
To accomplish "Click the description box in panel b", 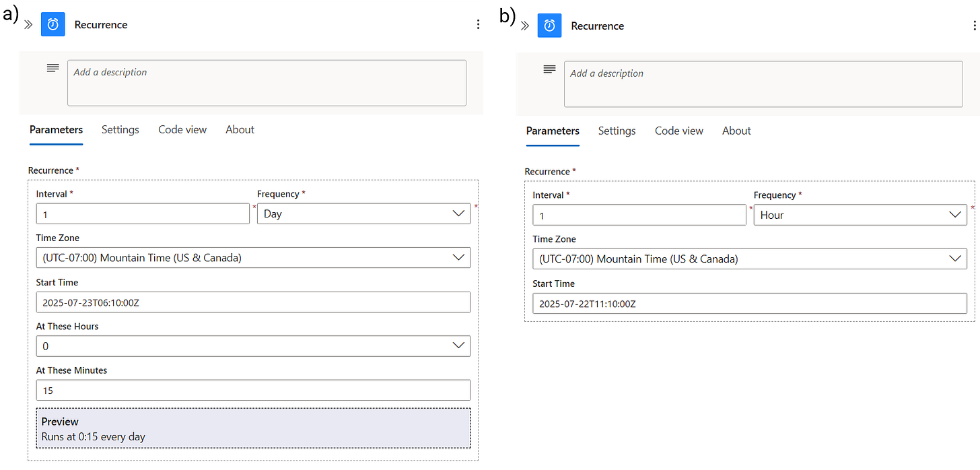I will (763, 84).
